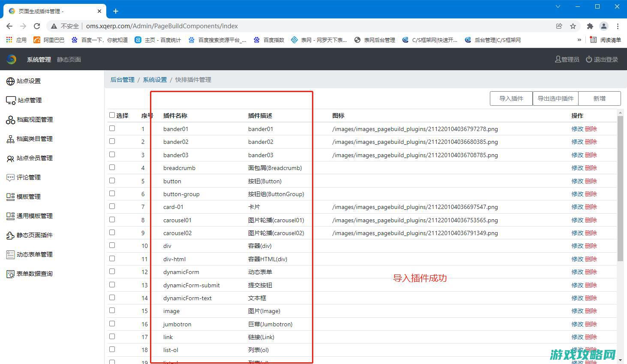Open 档案视图管理 in sidebar
The image size is (627, 364).
pyautogui.click(x=30, y=119)
